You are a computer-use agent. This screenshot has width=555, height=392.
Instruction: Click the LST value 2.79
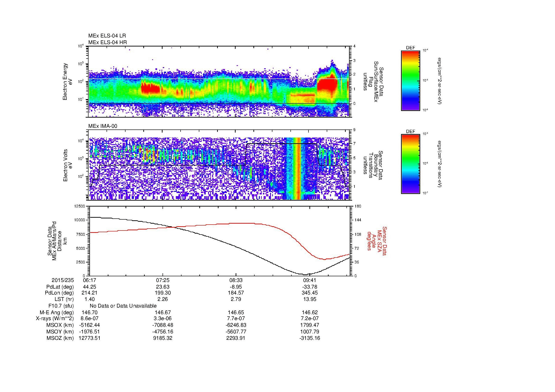click(236, 299)
